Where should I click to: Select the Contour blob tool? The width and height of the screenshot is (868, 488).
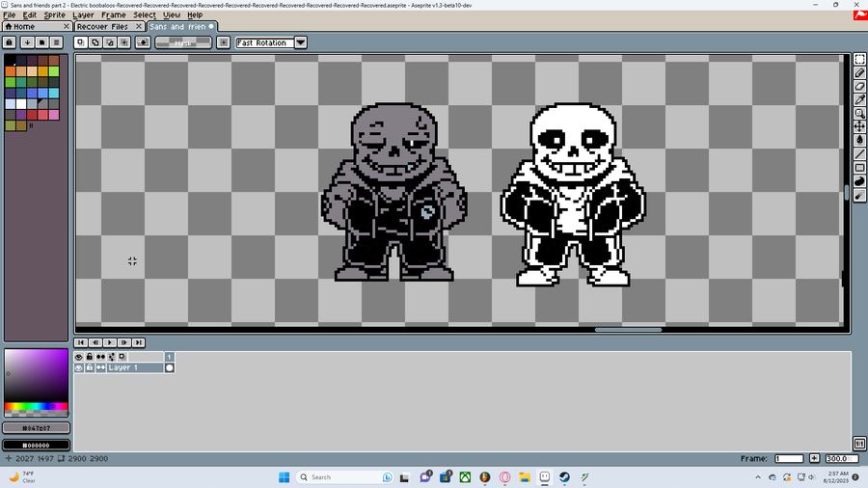click(859, 181)
